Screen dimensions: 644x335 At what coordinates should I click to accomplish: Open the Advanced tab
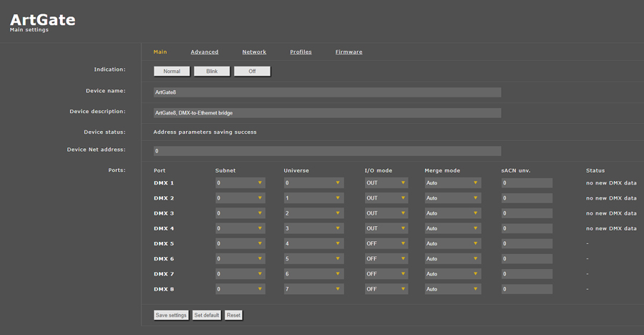pyautogui.click(x=205, y=52)
